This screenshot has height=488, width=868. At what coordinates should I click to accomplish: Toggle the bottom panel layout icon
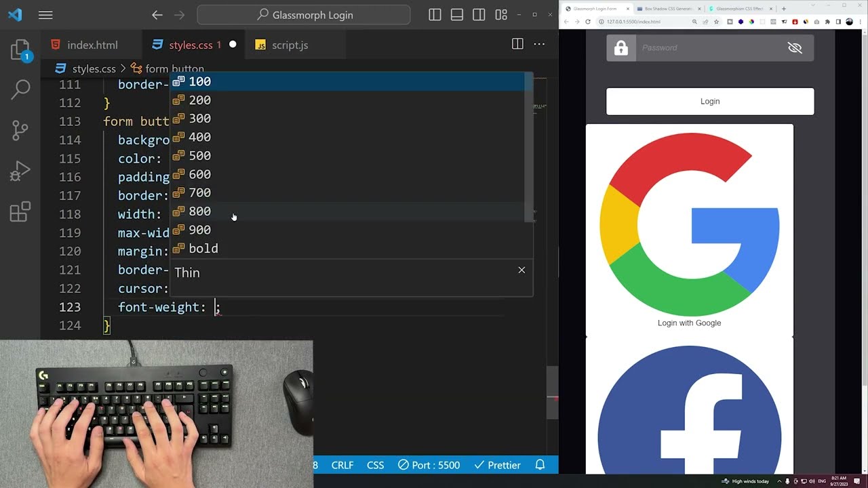pyautogui.click(x=457, y=15)
